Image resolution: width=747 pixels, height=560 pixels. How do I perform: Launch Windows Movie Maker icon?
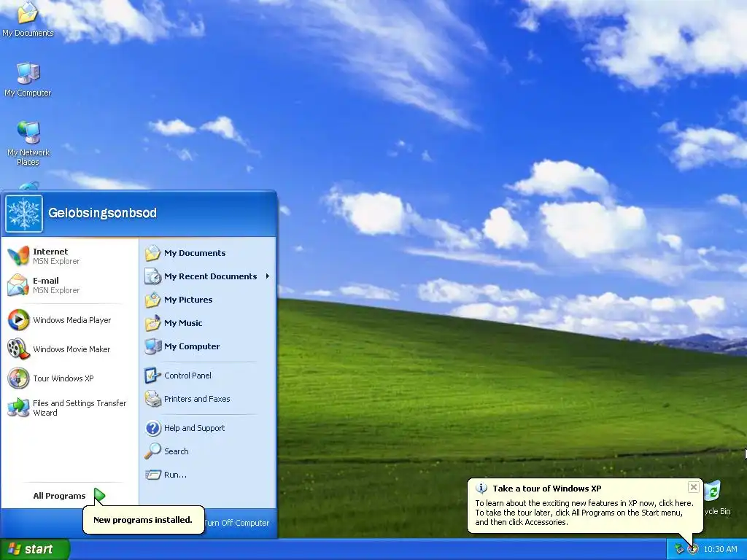click(18, 349)
